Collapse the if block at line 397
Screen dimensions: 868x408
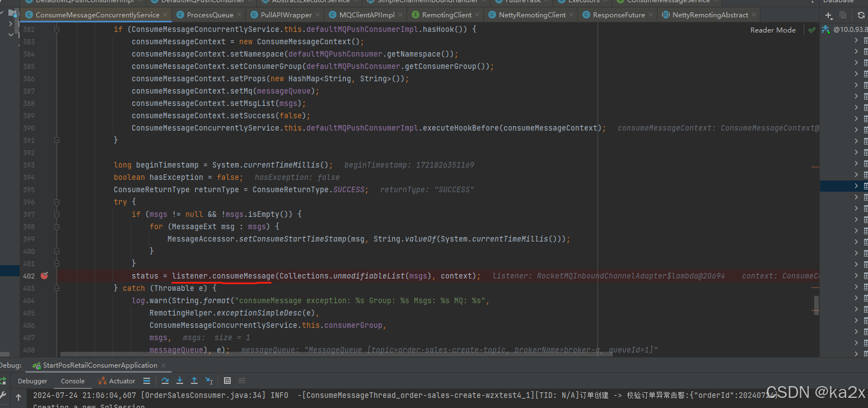click(57, 214)
